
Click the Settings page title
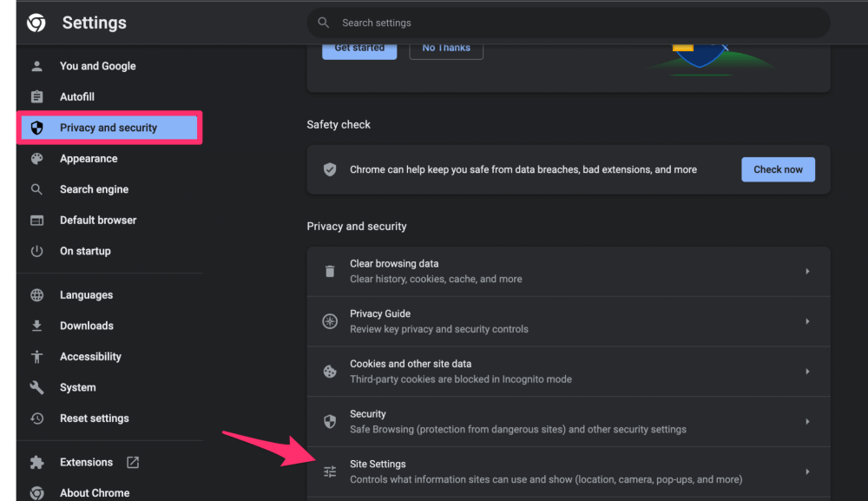tap(94, 23)
